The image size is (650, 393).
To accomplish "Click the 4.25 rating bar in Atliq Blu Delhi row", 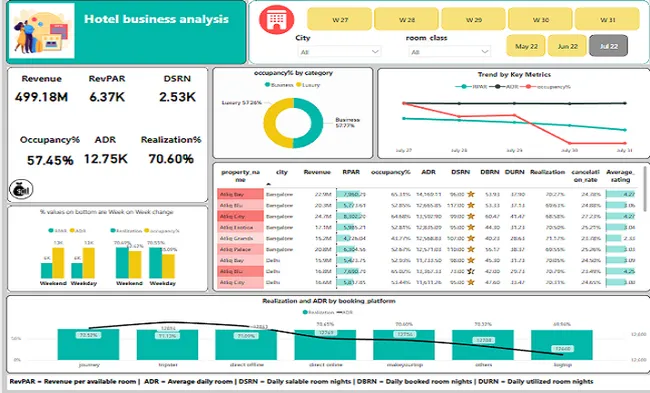I will point(621,271).
